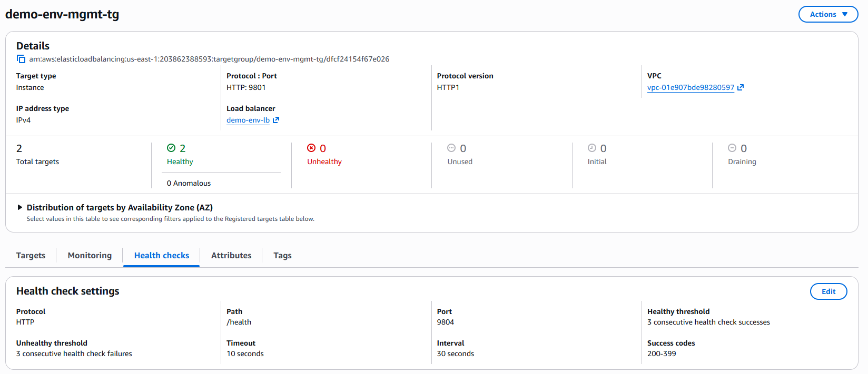Switch to the Targets tab

31,255
